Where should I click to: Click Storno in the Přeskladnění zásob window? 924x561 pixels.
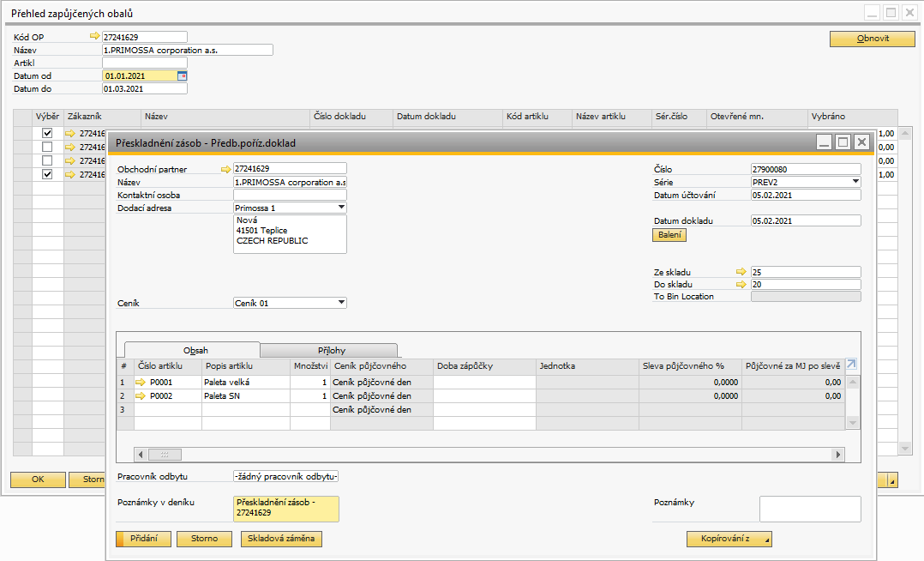click(205, 539)
